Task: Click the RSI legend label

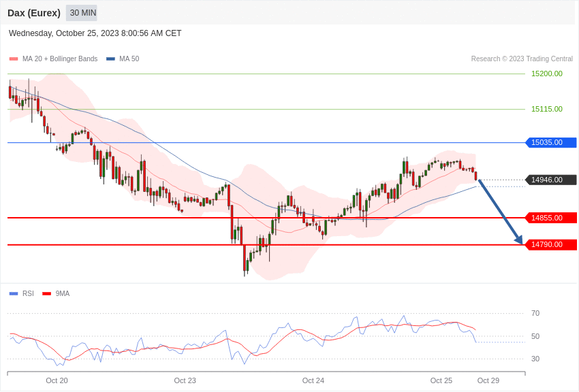Action: pos(28,294)
